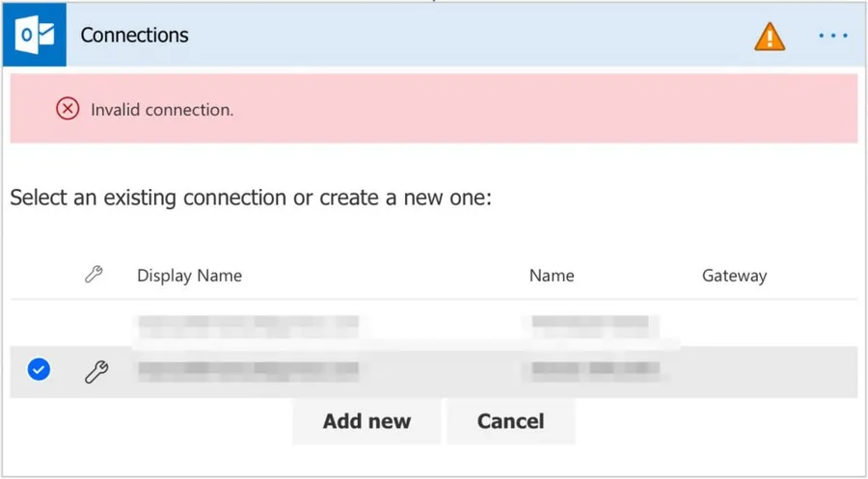The image size is (868, 479).
Task: Click the wrench icon on selected connection
Action: 95,370
